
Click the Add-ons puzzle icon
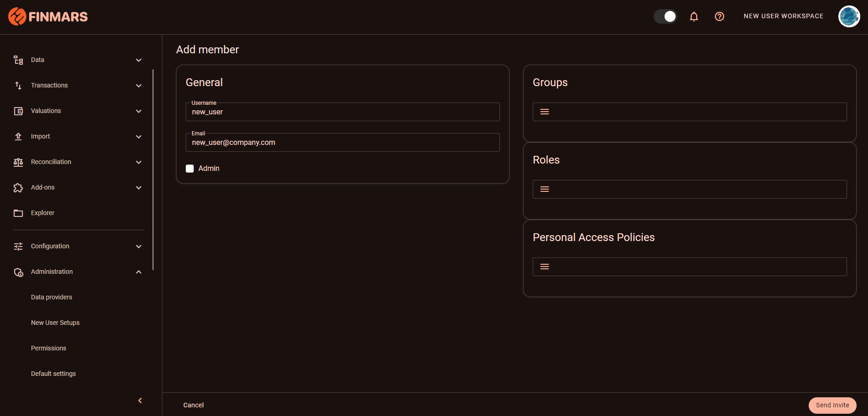(18, 188)
